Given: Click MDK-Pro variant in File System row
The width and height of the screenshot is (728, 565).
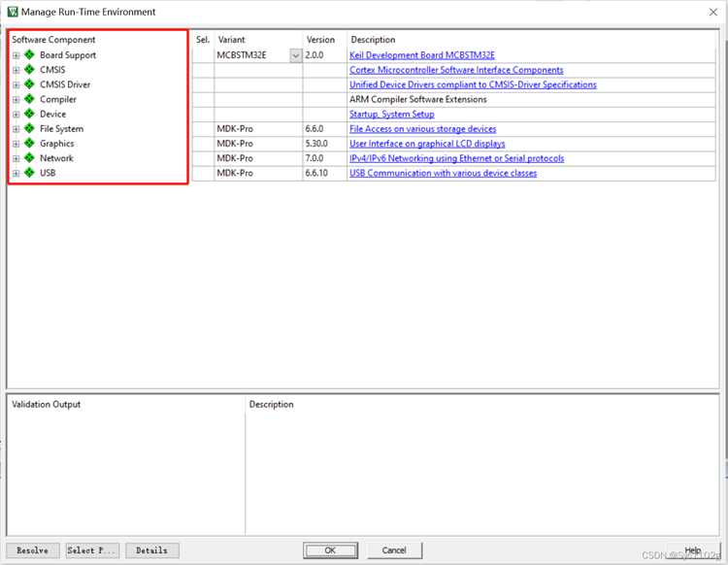Looking at the screenshot, I should coord(235,128).
